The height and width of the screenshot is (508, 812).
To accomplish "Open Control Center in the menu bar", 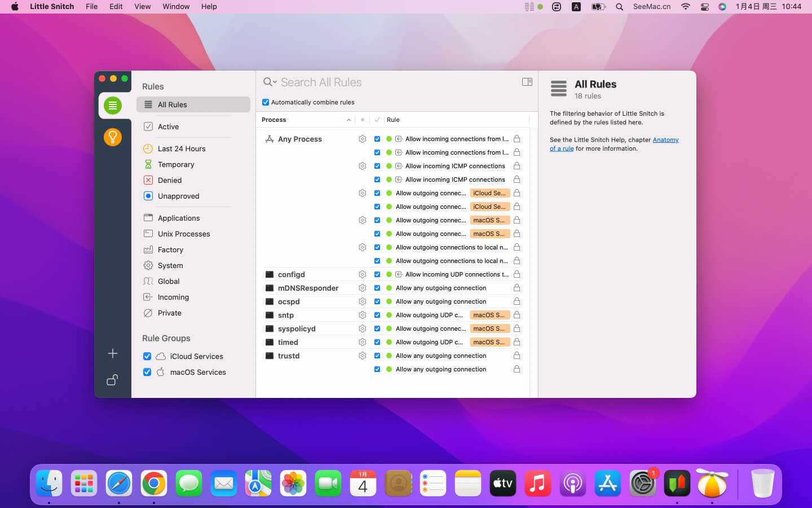I will pyautogui.click(x=704, y=7).
